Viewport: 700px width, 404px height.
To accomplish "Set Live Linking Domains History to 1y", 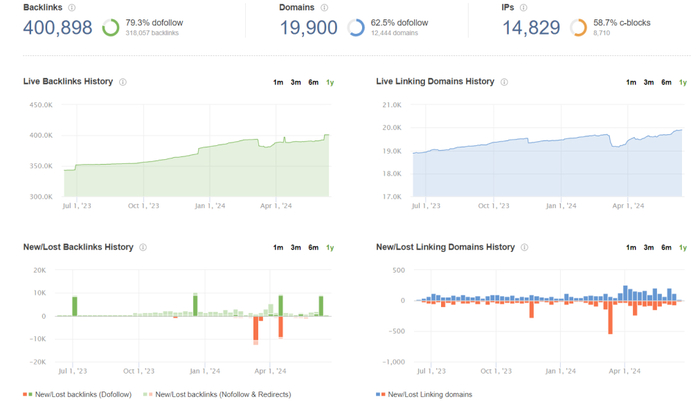I will [683, 82].
